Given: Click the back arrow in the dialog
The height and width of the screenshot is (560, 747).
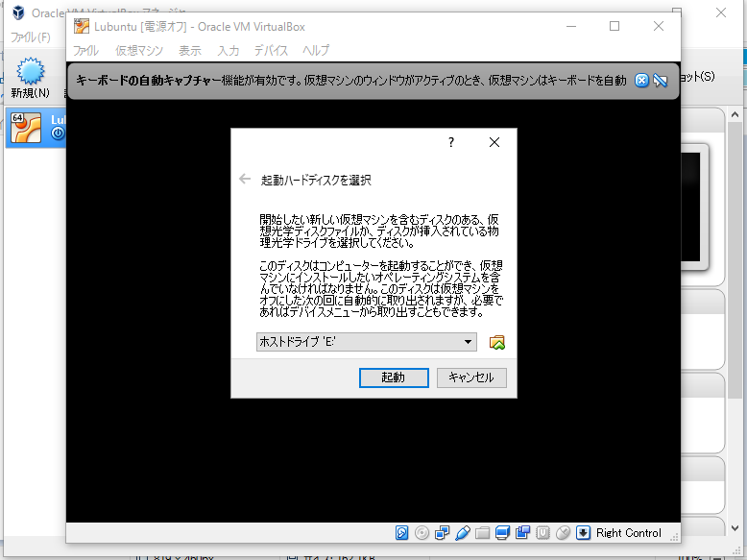Looking at the screenshot, I should [245, 179].
